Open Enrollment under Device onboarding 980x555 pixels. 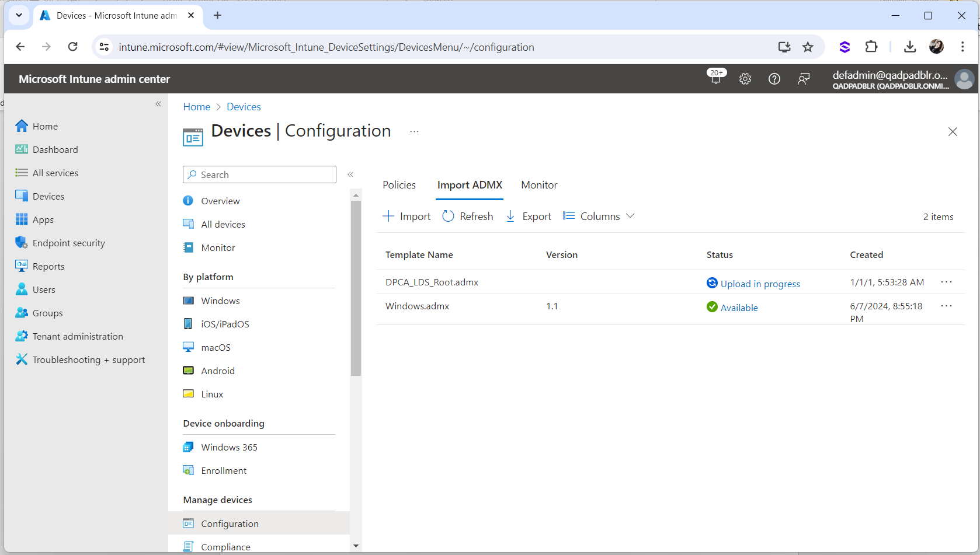[224, 470]
